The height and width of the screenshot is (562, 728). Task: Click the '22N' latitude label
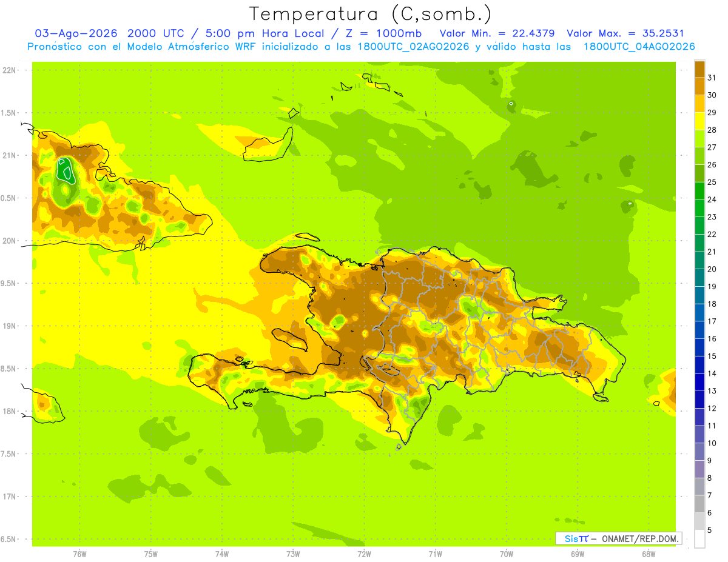[x=8, y=70]
